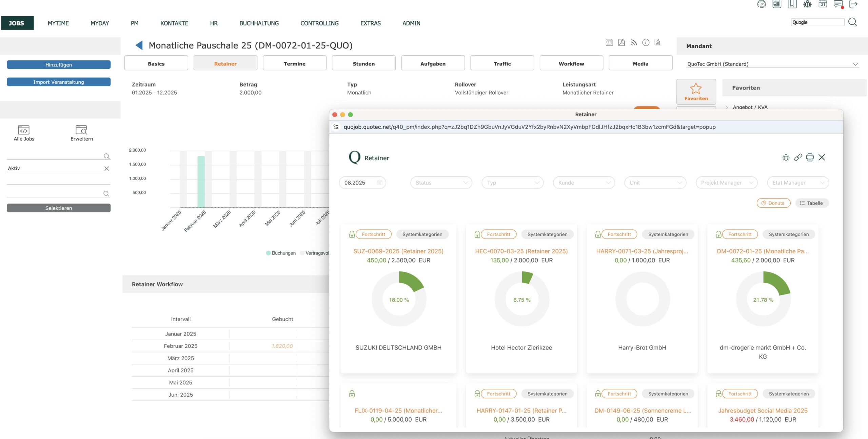Open the HEC-0070-03-25 retainer link
Image resolution: width=868 pixels, height=439 pixels.
click(521, 251)
